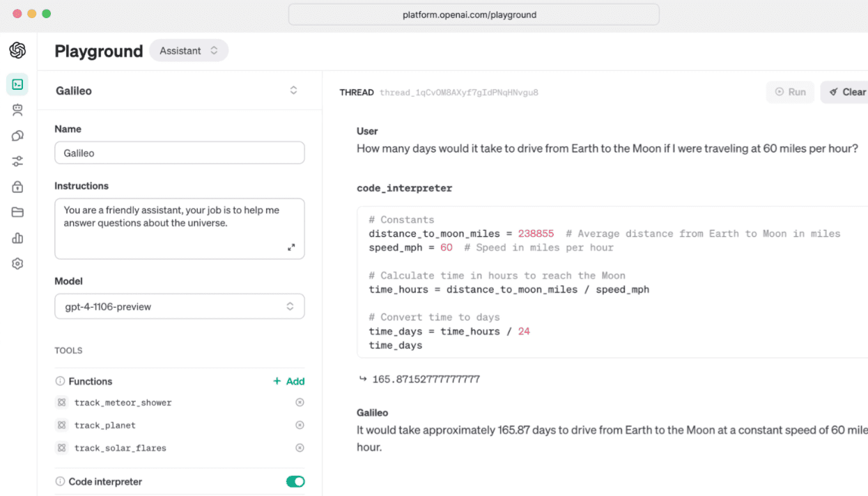Click the code_interpreter heading in thread
868x496 pixels.
click(x=404, y=188)
